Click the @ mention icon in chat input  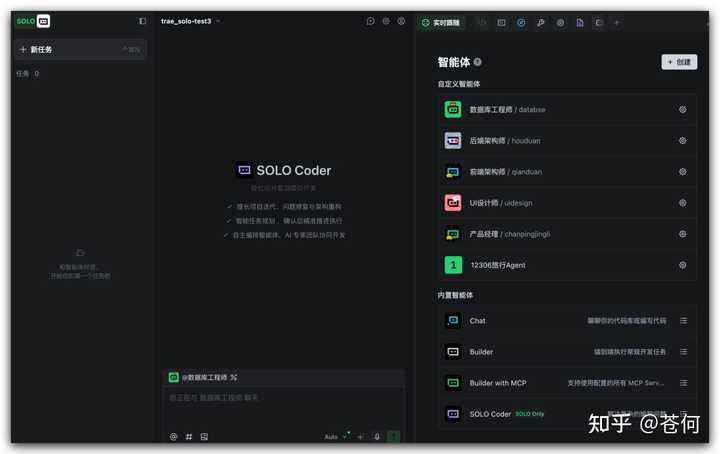tap(173, 437)
